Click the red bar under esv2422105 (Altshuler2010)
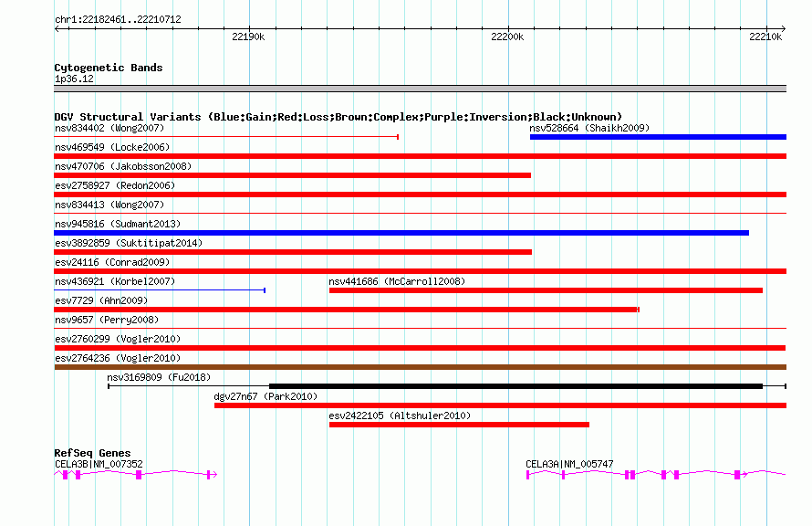 coord(459,425)
